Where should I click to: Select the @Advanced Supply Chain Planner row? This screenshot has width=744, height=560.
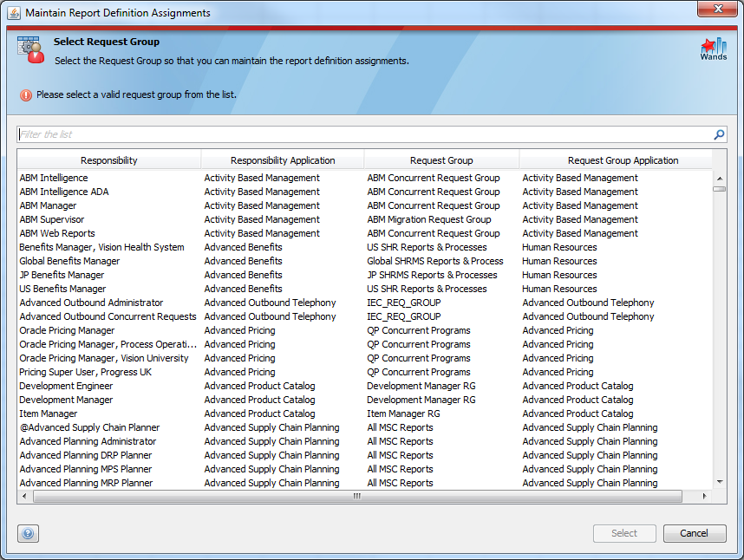pyautogui.click(x=364, y=427)
